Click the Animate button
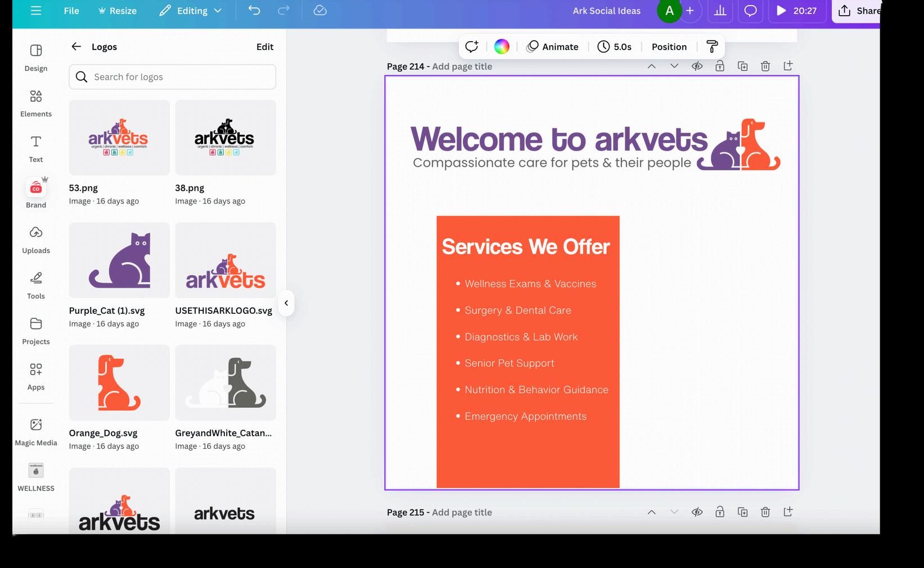Viewport: 924px width, 568px height. click(x=552, y=47)
